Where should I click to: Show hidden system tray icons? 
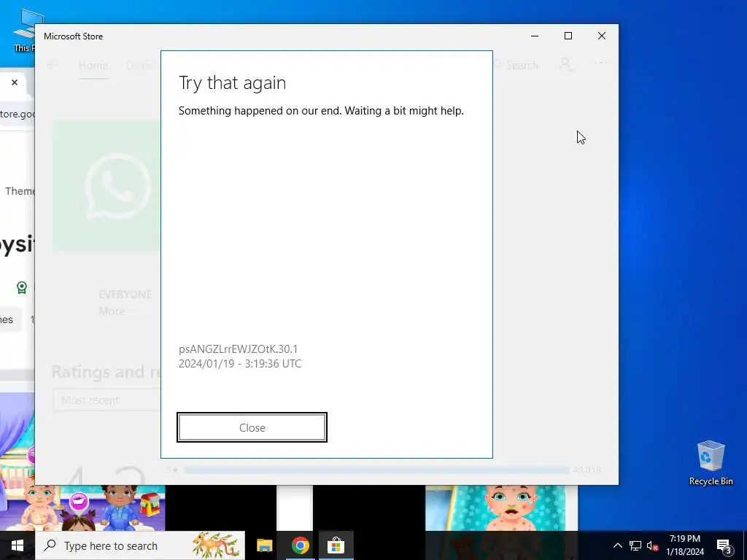click(617, 545)
